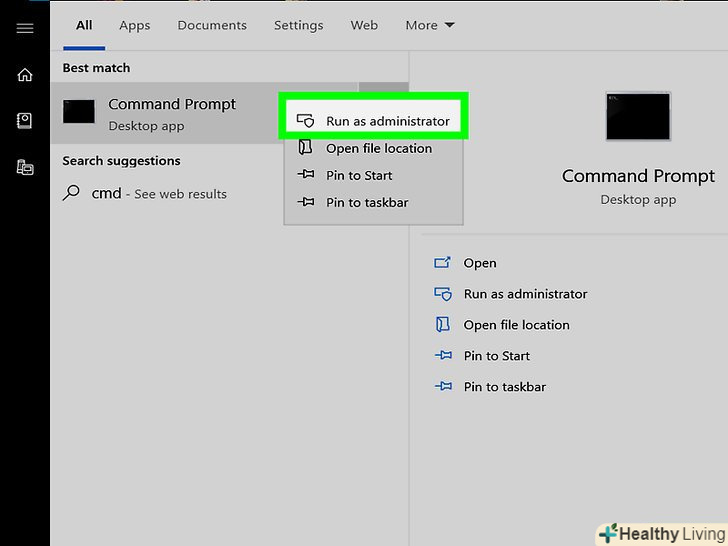This screenshot has width=728, height=546.
Task: Choose Pin to Start in context menu
Action: click(374, 175)
